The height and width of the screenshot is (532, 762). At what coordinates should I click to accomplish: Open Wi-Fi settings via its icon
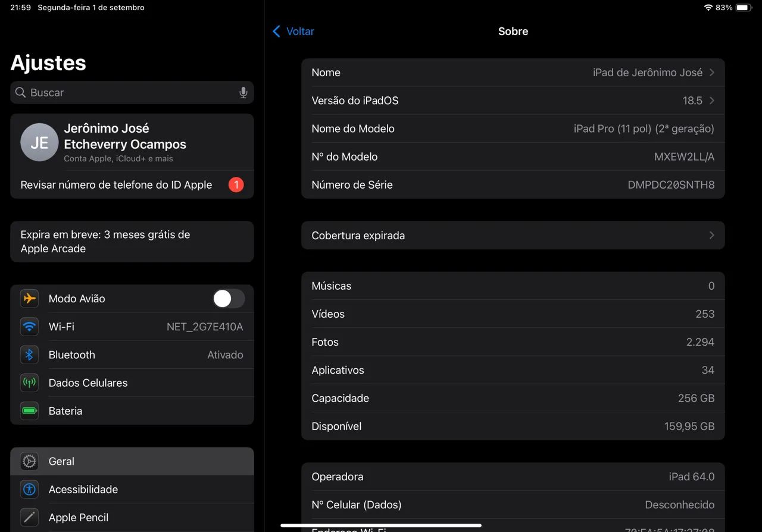pyautogui.click(x=29, y=327)
